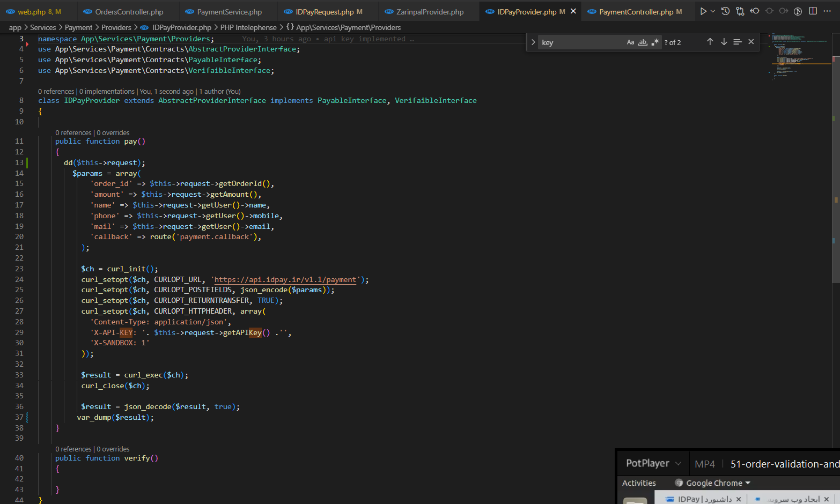Split the editor to the right

pos(813,11)
